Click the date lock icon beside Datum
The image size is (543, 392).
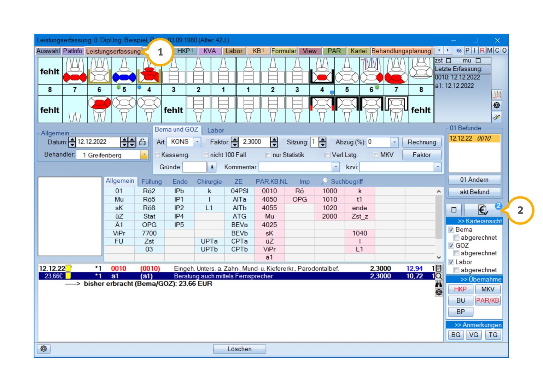click(x=142, y=142)
